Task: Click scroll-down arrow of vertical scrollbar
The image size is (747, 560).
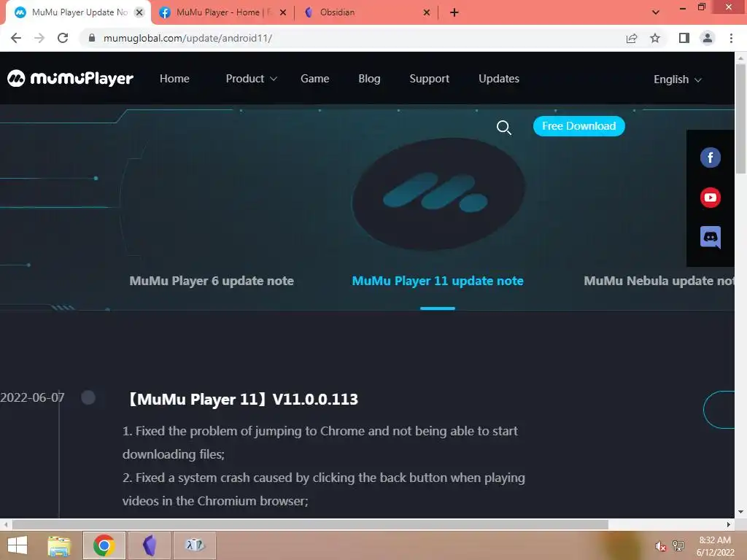Action: 741,513
